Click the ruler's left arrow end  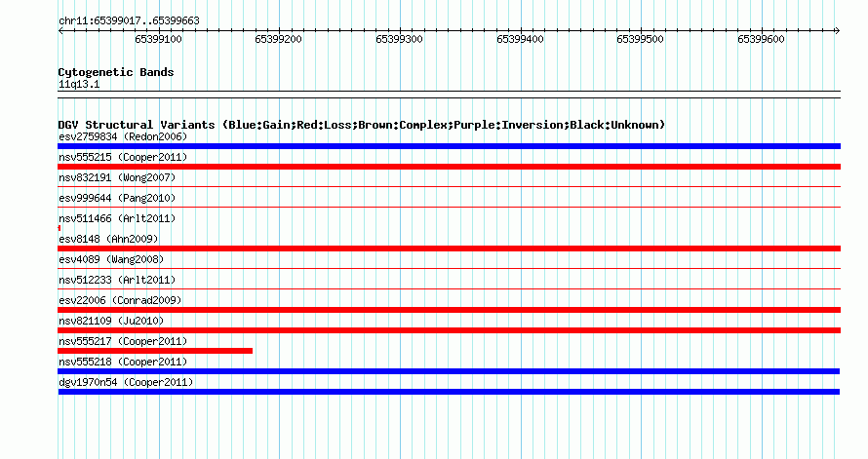click(60, 31)
